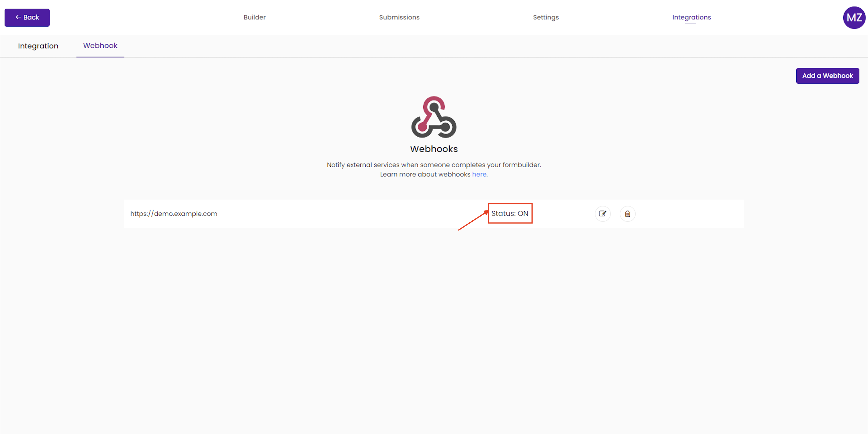Edit the demo.example.com webhook
Image resolution: width=868 pixels, height=434 pixels.
click(x=602, y=213)
